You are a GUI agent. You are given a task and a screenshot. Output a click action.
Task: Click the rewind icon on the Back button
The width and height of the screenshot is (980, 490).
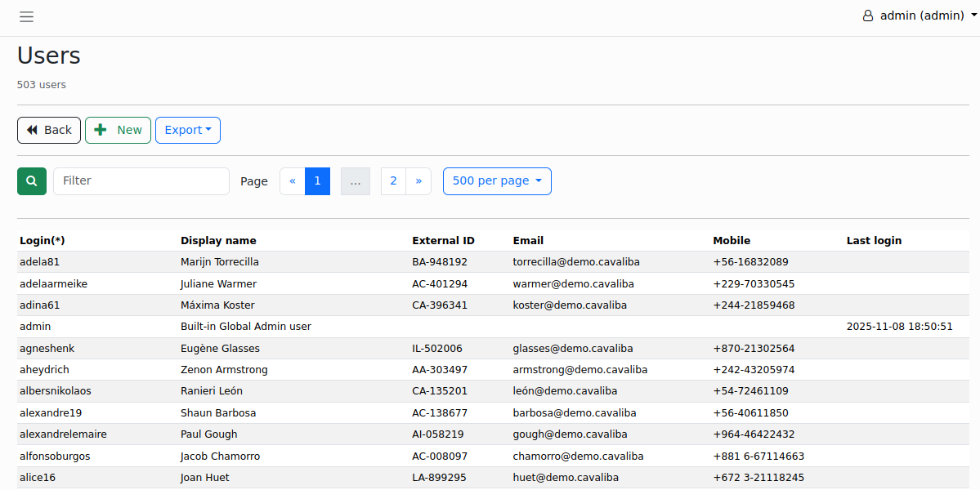pyautogui.click(x=33, y=130)
